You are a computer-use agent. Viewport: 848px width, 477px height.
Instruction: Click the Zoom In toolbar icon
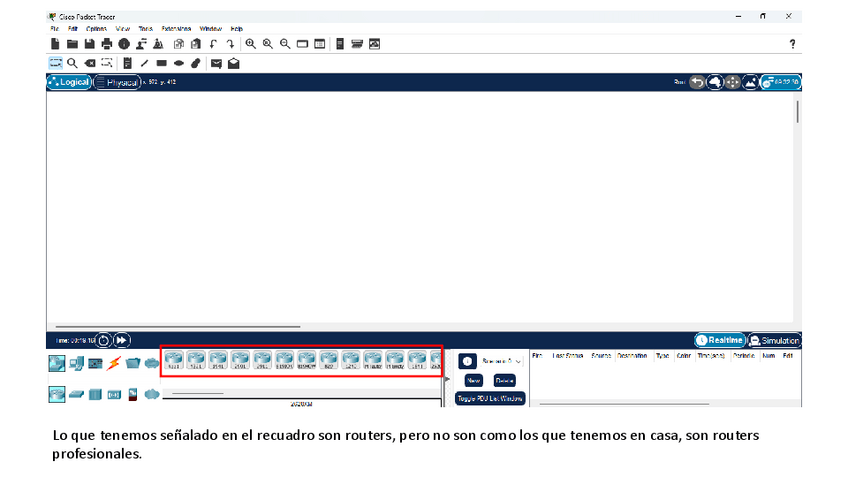pos(251,44)
